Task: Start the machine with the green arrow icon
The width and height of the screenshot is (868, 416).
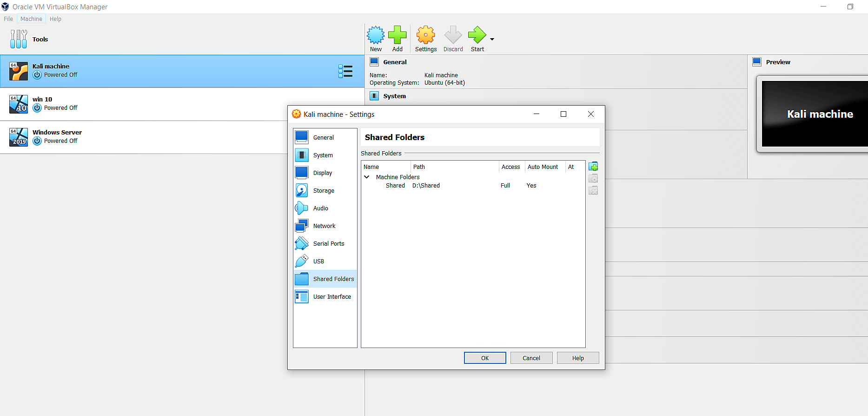Action: [x=477, y=35]
